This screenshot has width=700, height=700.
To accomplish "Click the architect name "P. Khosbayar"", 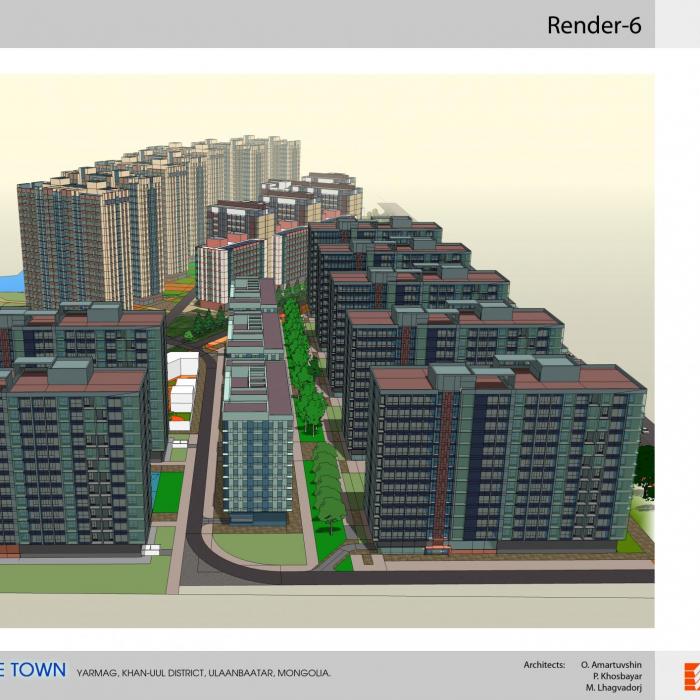I will 617,676.
